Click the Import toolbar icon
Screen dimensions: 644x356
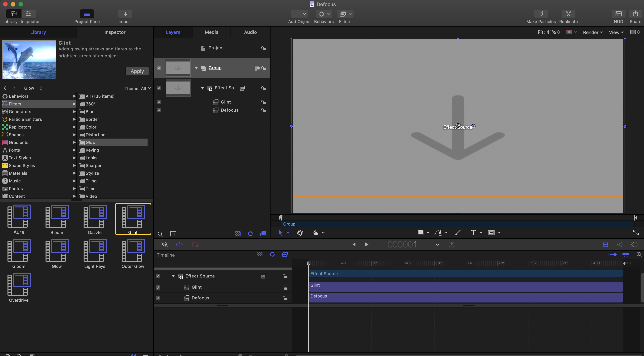[x=125, y=14]
